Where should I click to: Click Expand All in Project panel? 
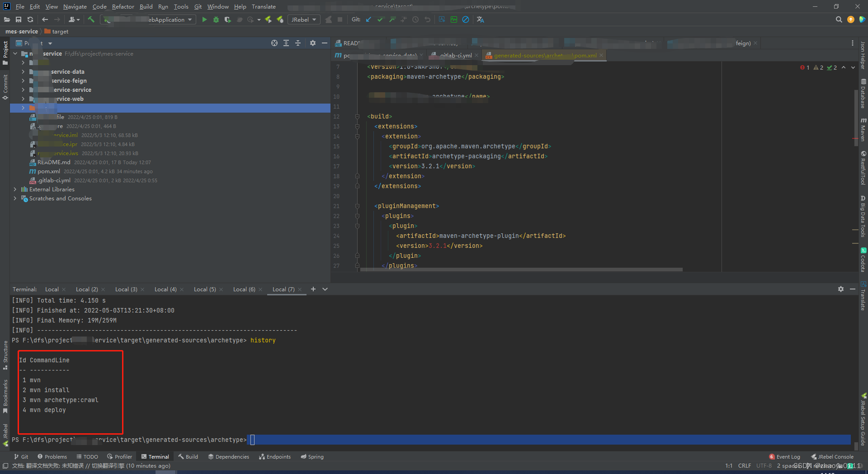point(286,43)
